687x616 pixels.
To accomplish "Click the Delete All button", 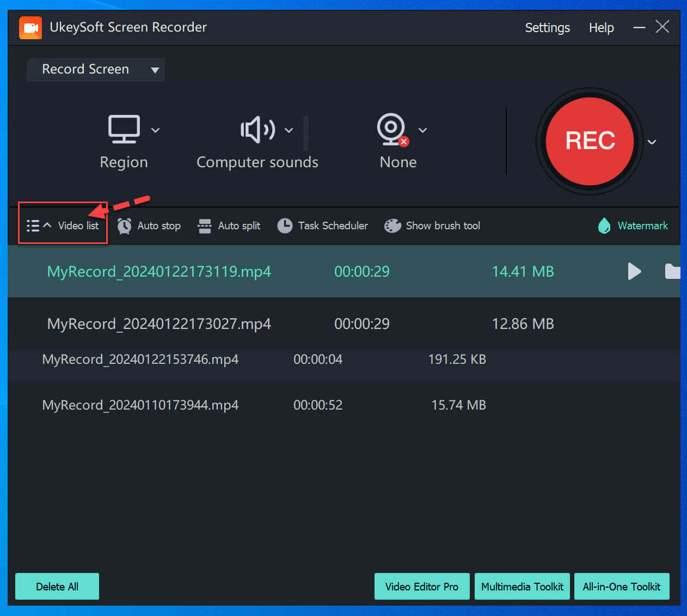I will pos(57,587).
